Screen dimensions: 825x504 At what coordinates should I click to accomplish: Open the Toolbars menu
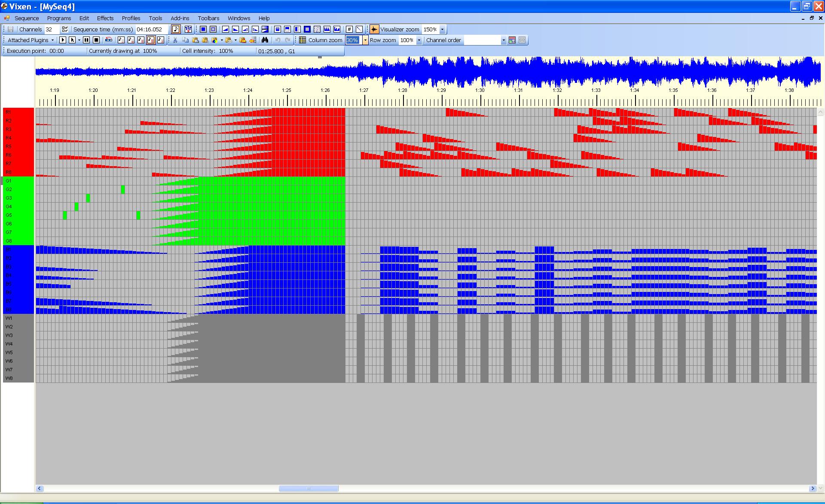click(x=208, y=18)
